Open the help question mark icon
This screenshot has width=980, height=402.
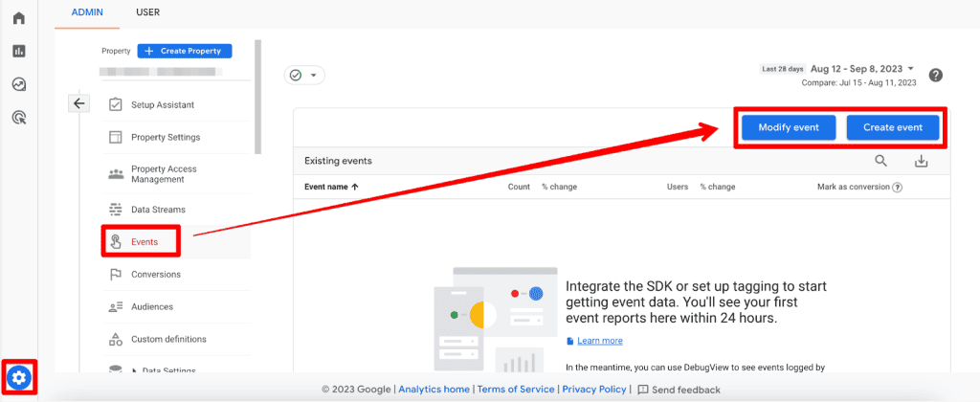tap(935, 75)
